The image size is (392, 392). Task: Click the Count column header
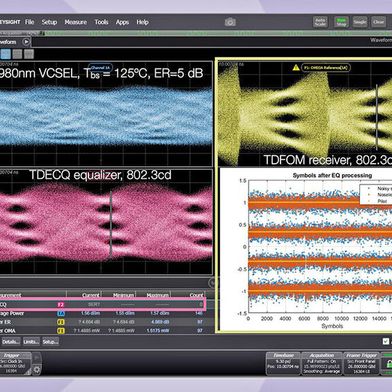pyautogui.click(x=196, y=295)
